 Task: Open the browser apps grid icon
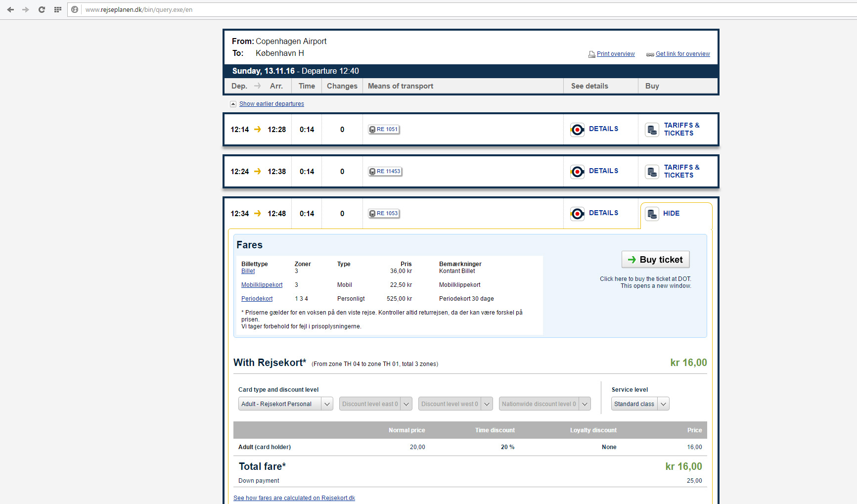point(57,9)
